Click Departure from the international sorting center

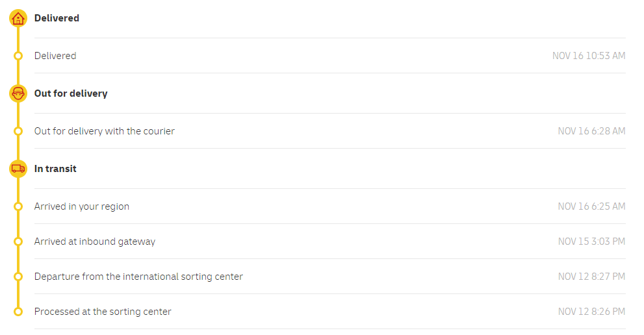(138, 277)
